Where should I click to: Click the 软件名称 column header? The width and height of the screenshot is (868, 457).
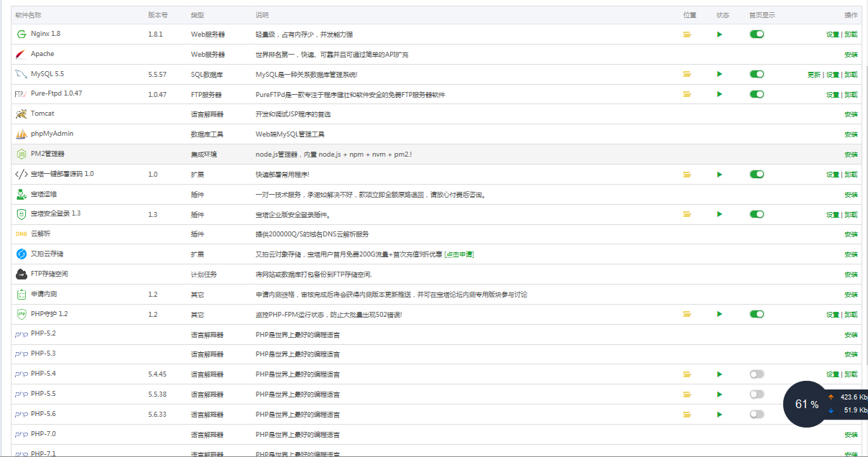28,15
